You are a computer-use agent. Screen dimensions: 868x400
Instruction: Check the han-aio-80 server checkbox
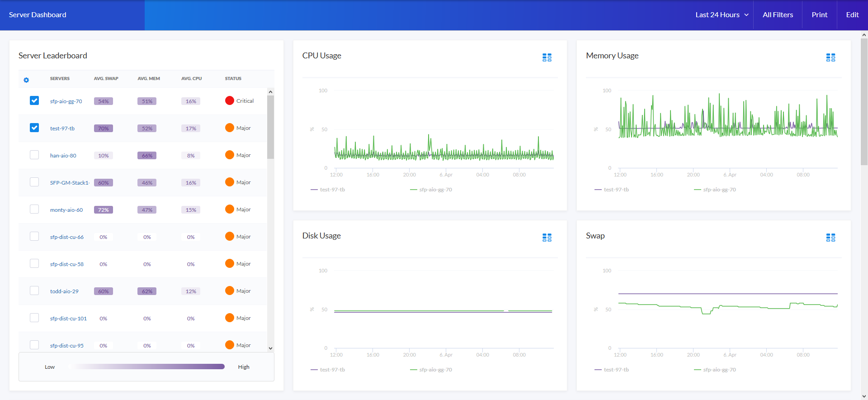[34, 155]
